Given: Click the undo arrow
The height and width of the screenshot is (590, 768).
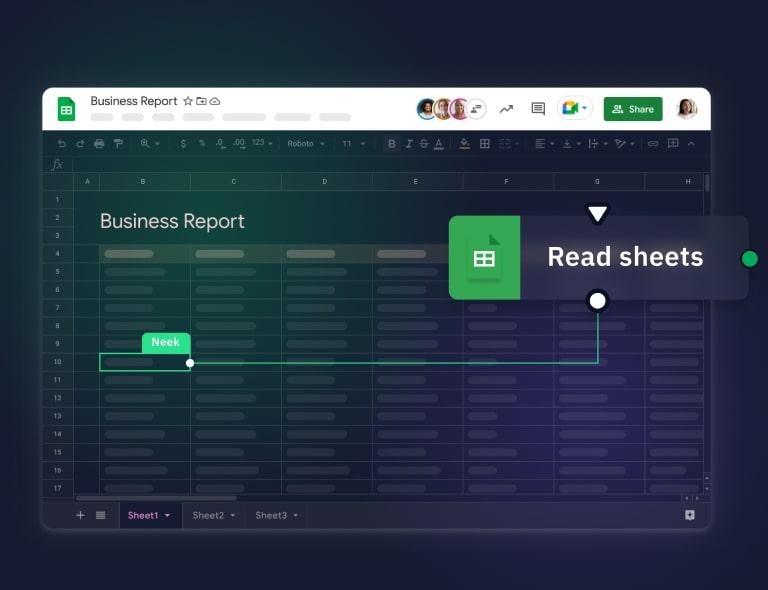Looking at the screenshot, I should point(62,144).
